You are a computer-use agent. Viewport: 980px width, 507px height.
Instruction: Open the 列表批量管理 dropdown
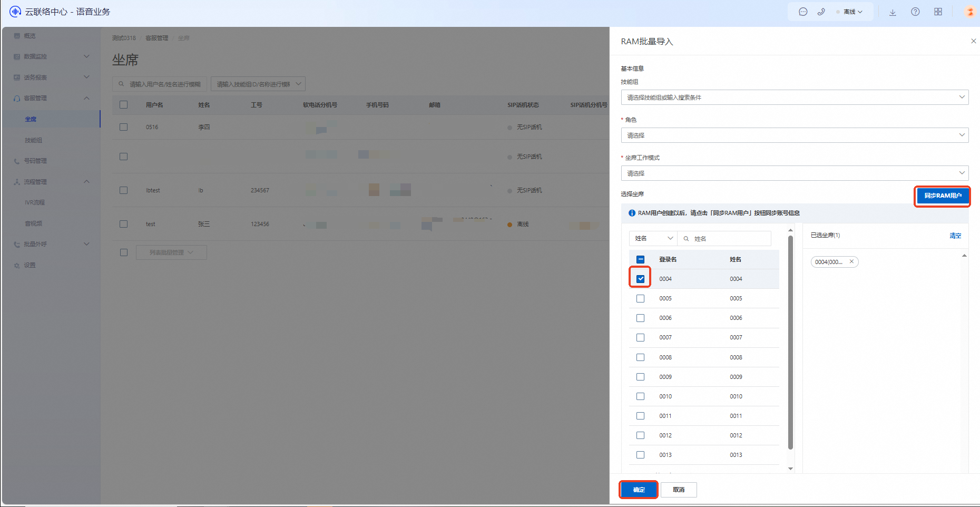pos(171,252)
